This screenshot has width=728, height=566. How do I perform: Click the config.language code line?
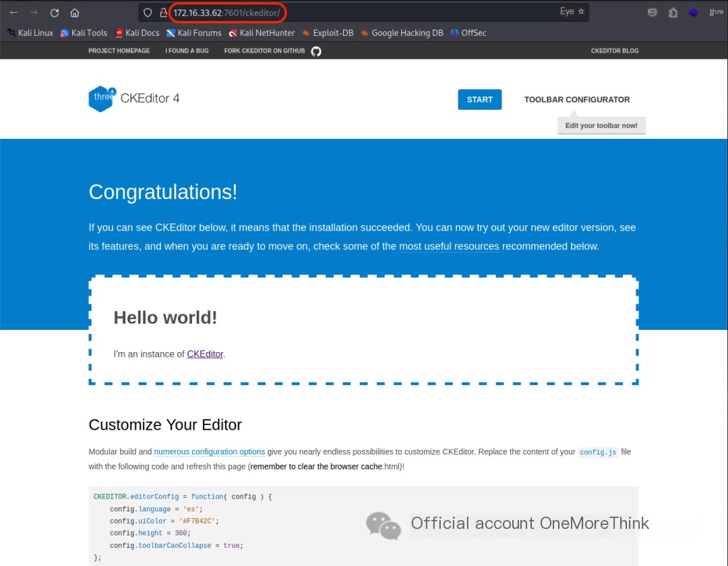click(156, 509)
